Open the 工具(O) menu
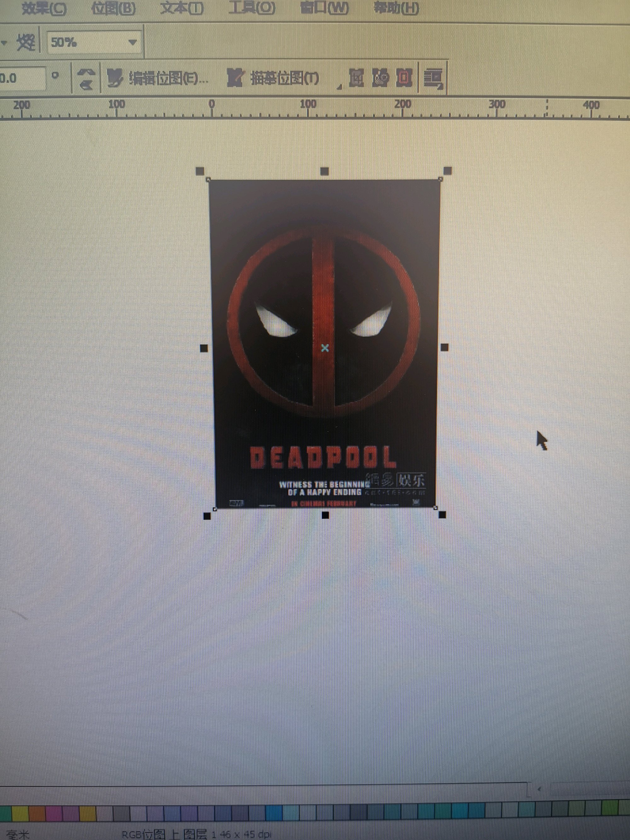The image size is (630, 840). (252, 7)
